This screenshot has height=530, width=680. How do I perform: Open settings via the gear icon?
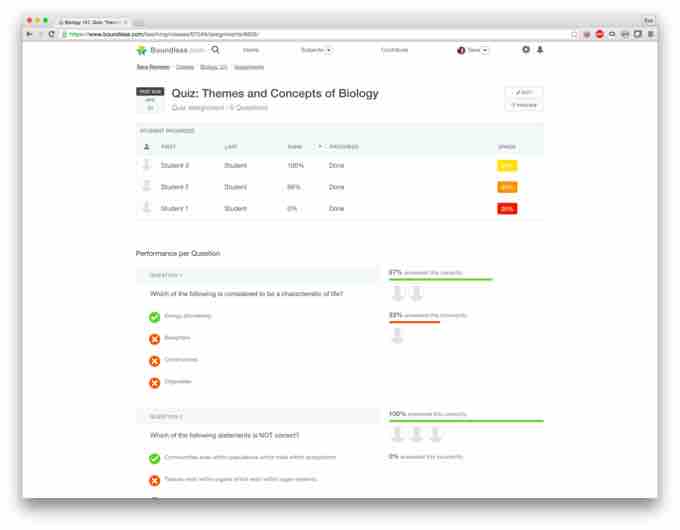526,50
